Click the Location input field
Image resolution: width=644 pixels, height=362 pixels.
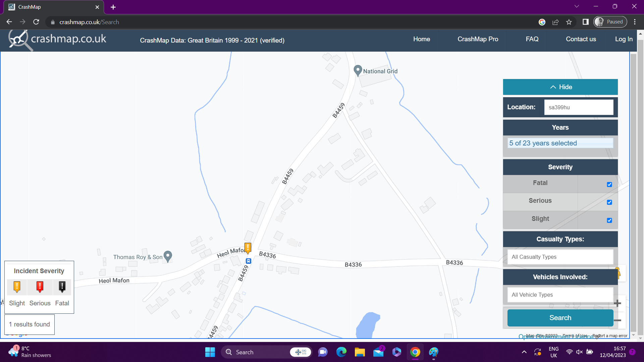click(578, 107)
